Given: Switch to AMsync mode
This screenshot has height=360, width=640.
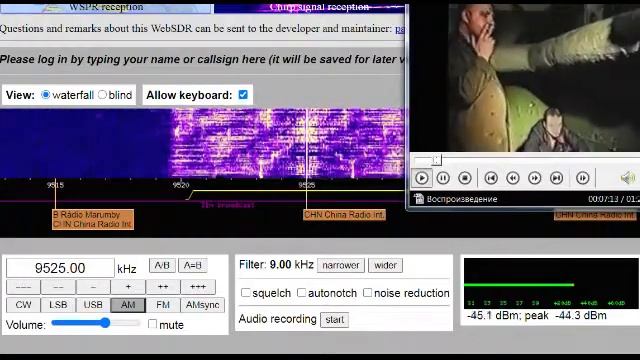Looking at the screenshot, I should (202, 305).
